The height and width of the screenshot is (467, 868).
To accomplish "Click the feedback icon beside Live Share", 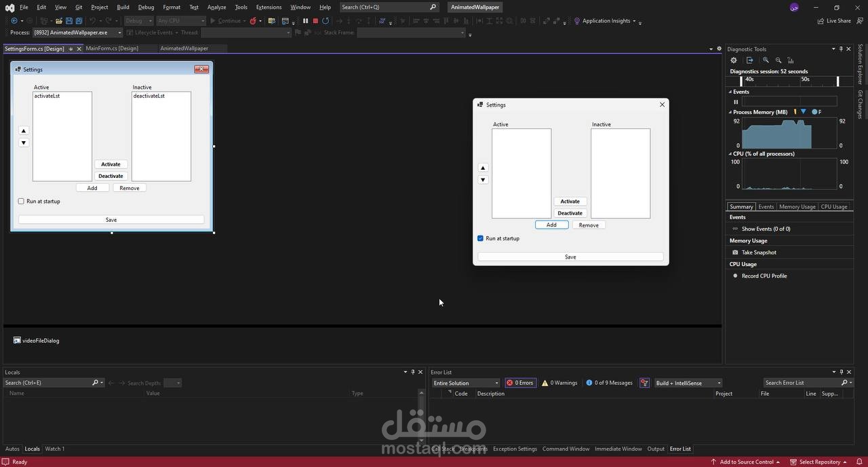I will [860, 21].
